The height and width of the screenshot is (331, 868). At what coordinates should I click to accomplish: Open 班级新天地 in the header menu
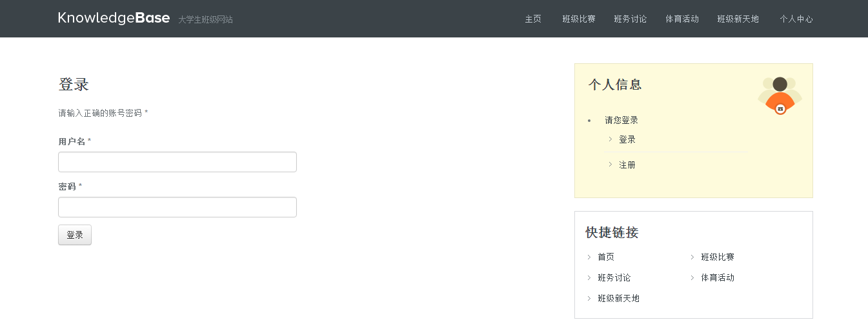click(x=738, y=19)
